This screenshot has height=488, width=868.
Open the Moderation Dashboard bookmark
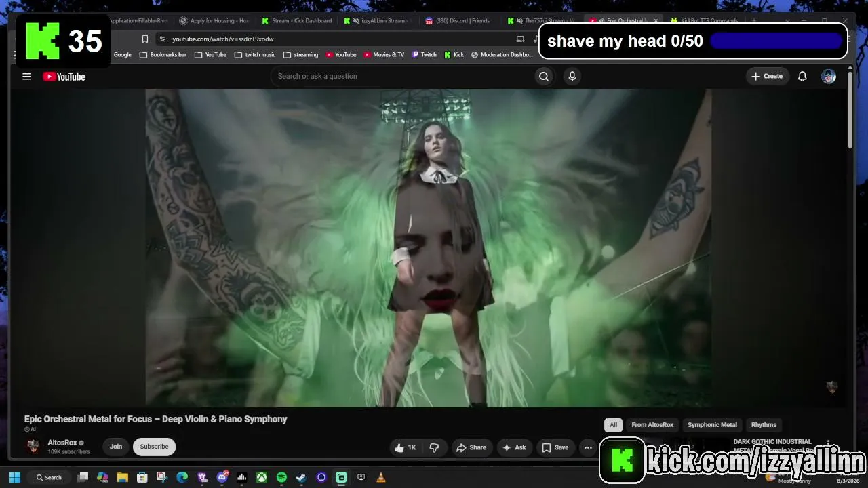pyautogui.click(x=502, y=55)
